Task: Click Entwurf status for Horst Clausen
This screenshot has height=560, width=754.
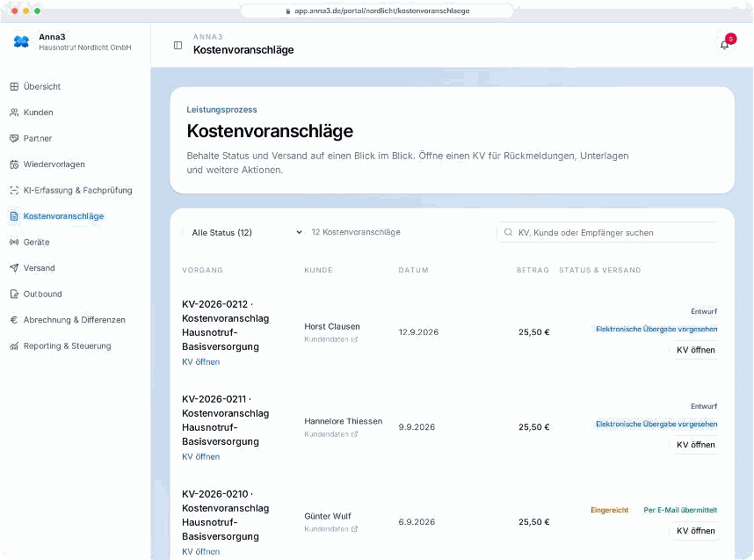Action: coord(704,312)
